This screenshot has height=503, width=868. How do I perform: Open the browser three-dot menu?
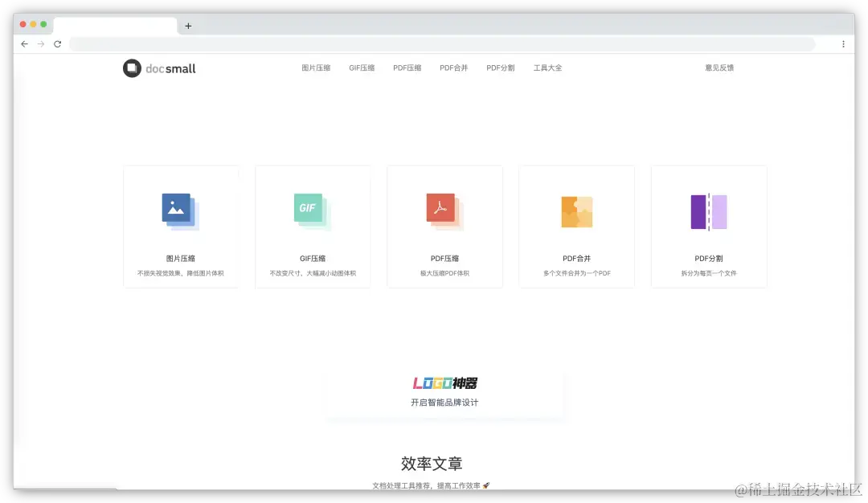pyautogui.click(x=843, y=43)
